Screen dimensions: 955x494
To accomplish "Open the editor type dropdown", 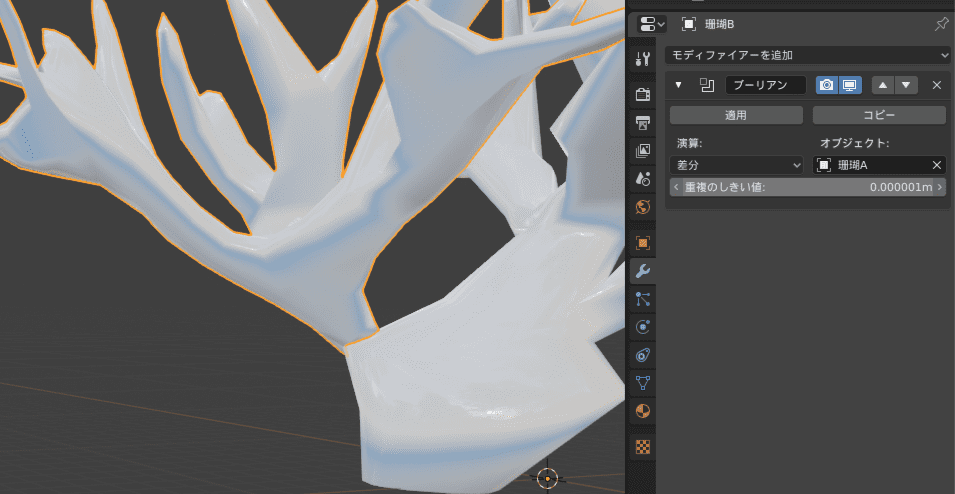I will click(x=652, y=24).
